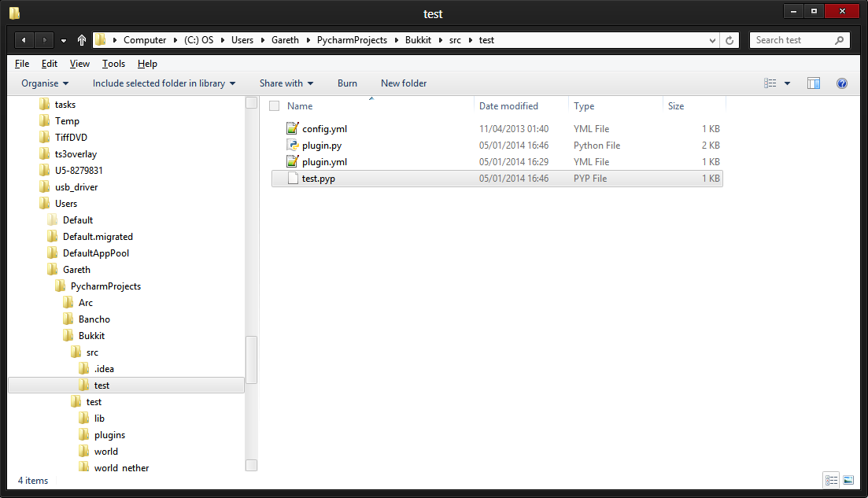Open the Tools menu

113,64
